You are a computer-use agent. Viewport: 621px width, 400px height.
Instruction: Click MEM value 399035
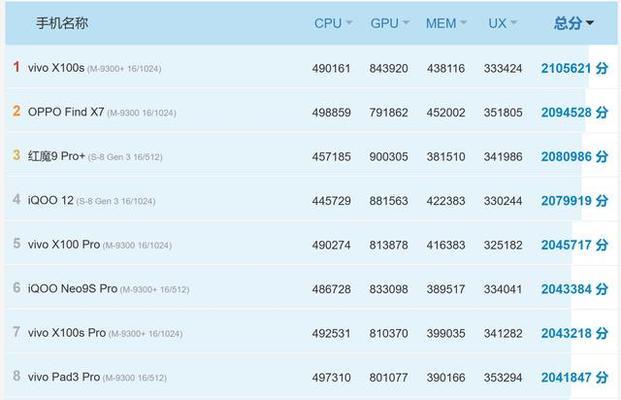[446, 333]
